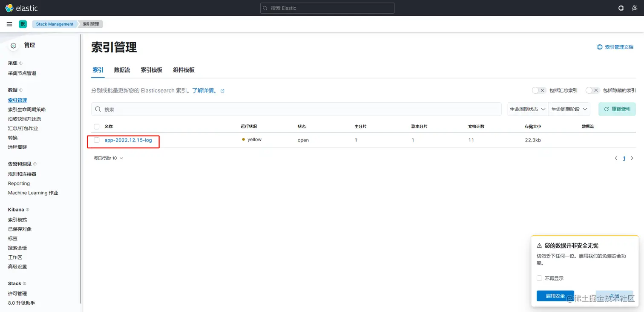Select 索引管理 in the sidebar

click(x=17, y=100)
